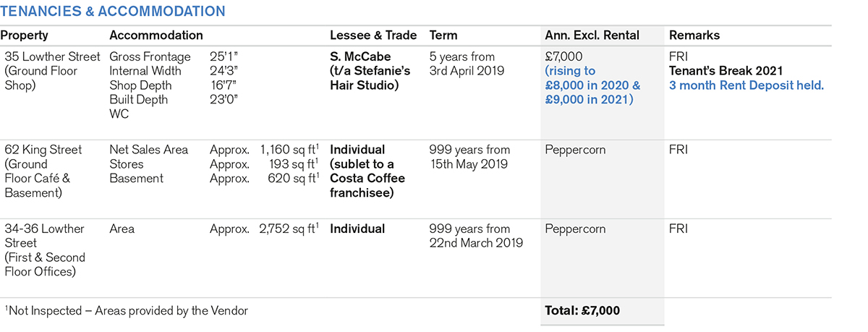The height and width of the screenshot is (332, 868).
Task: Select the Lessee & Trade column header
Action: tap(373, 35)
